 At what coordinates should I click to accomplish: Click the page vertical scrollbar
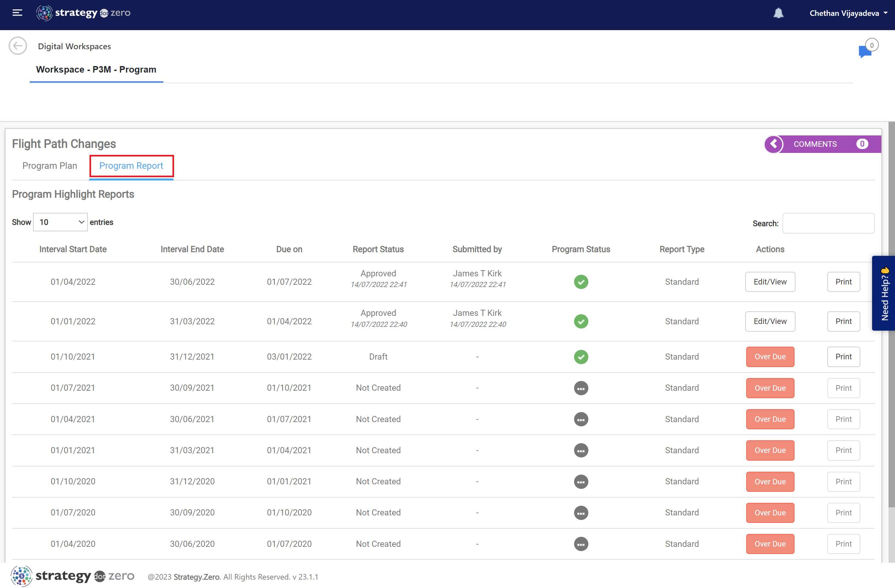click(x=891, y=314)
